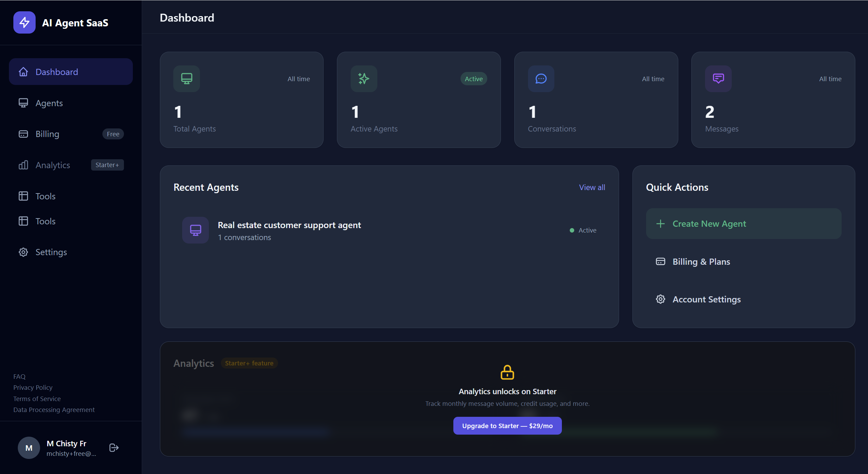Click the M Chisty Fr profile avatar

29,447
